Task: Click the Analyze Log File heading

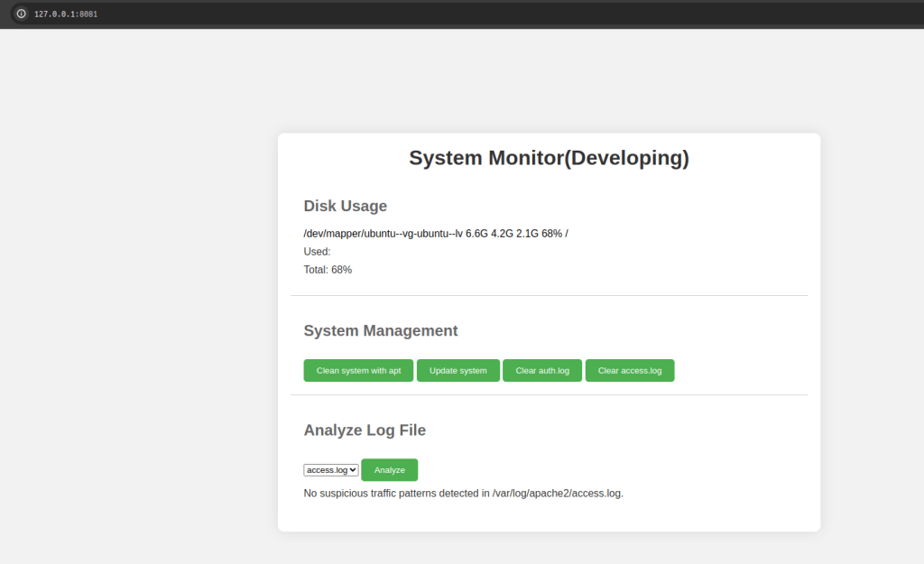Action: 365,430
